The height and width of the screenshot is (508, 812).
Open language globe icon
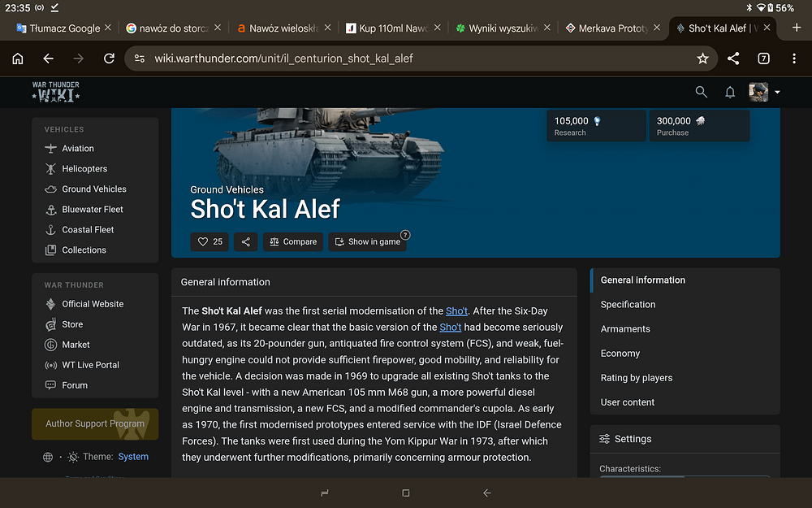(x=48, y=457)
